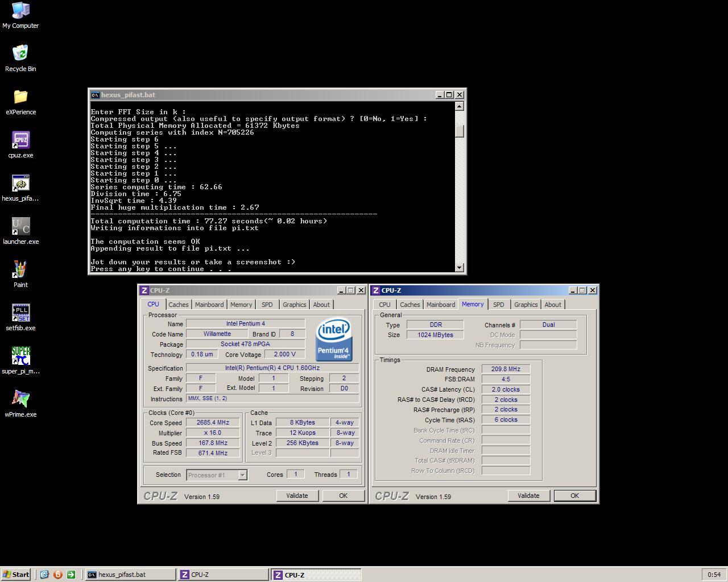Click console scrollbar down arrow

(x=460, y=267)
